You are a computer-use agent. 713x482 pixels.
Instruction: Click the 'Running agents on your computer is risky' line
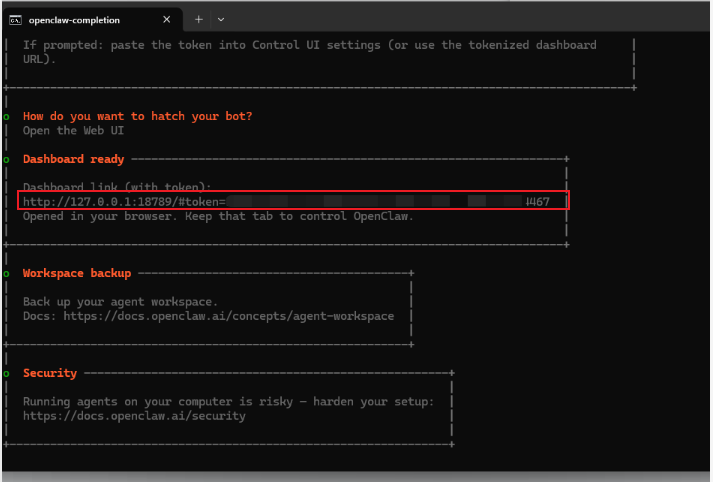pyautogui.click(x=229, y=402)
